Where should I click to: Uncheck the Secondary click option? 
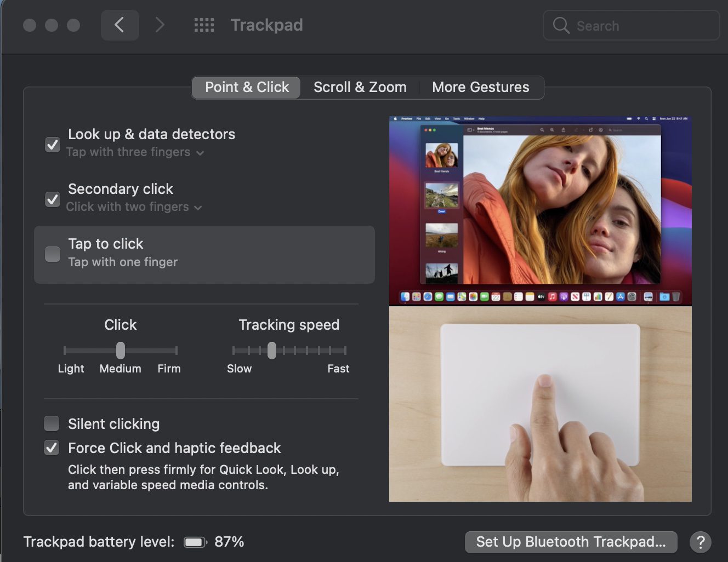[53, 199]
